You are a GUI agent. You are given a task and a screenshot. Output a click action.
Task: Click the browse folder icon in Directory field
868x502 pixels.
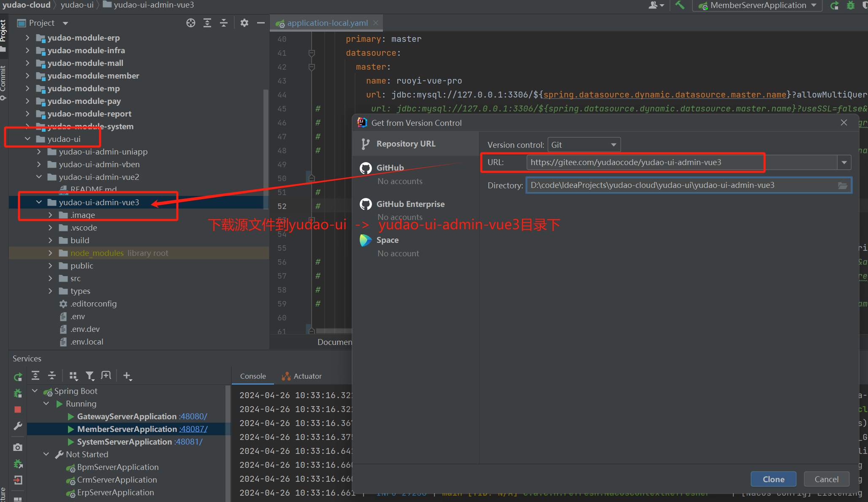coord(842,185)
